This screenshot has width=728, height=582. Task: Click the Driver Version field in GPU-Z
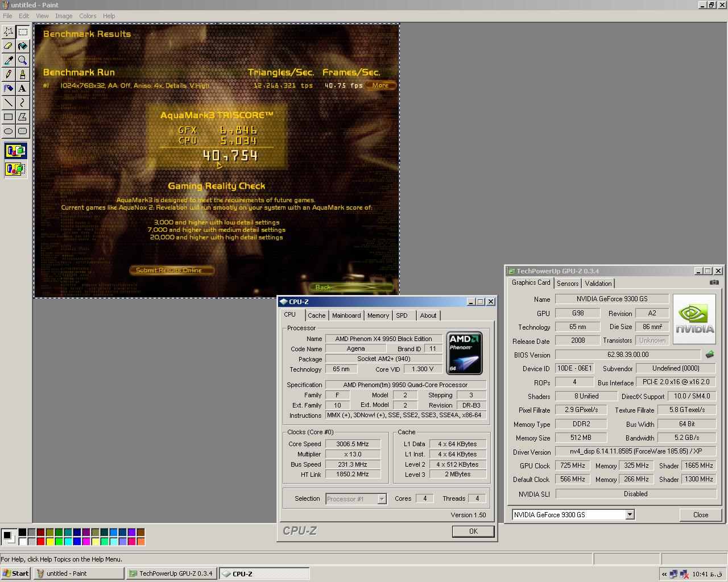click(635, 452)
